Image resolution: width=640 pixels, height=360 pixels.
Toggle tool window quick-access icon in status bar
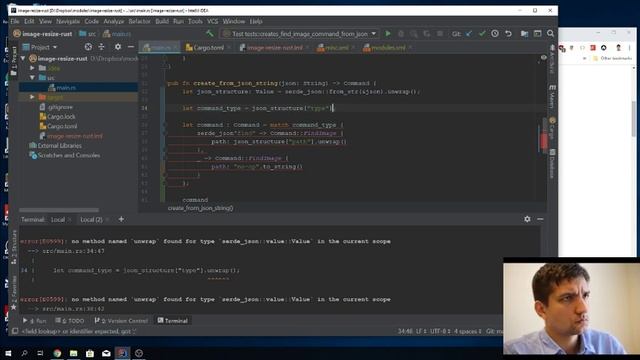coord(15,331)
